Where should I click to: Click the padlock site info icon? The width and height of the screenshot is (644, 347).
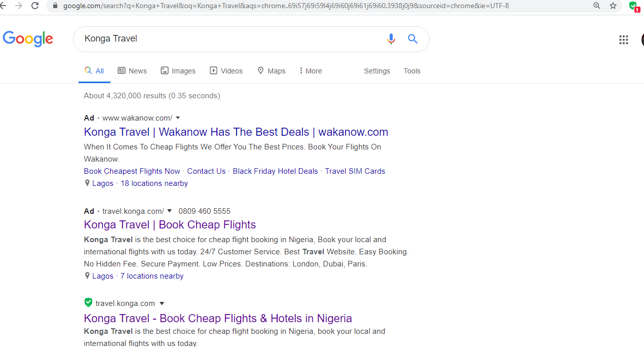click(55, 6)
